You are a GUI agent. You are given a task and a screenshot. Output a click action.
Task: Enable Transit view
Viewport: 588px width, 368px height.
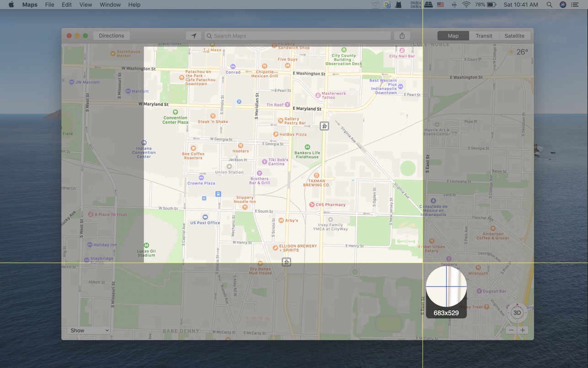[x=484, y=35]
